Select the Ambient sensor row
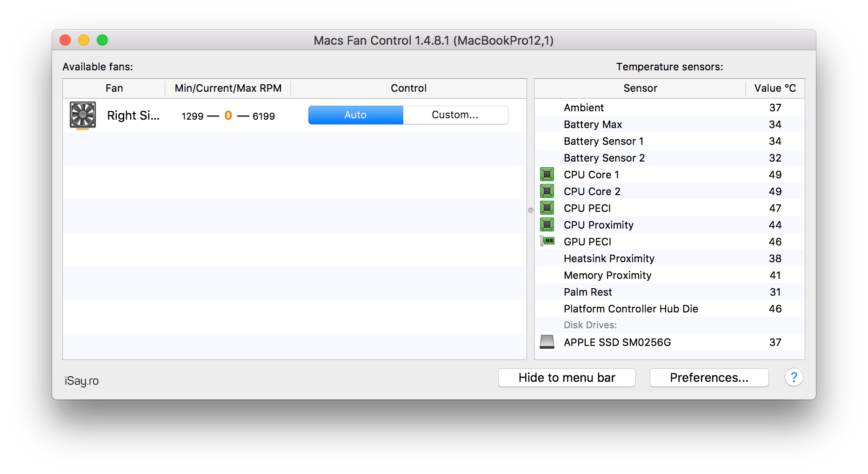Screen dimensions: 868x474 coord(669,108)
